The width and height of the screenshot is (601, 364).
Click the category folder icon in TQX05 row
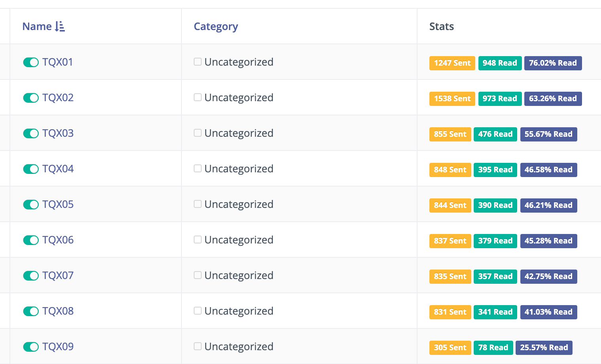(198, 204)
